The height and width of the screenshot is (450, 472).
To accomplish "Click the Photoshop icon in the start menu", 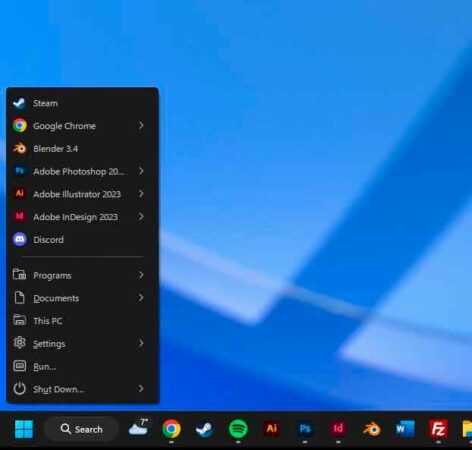I will coord(20,171).
